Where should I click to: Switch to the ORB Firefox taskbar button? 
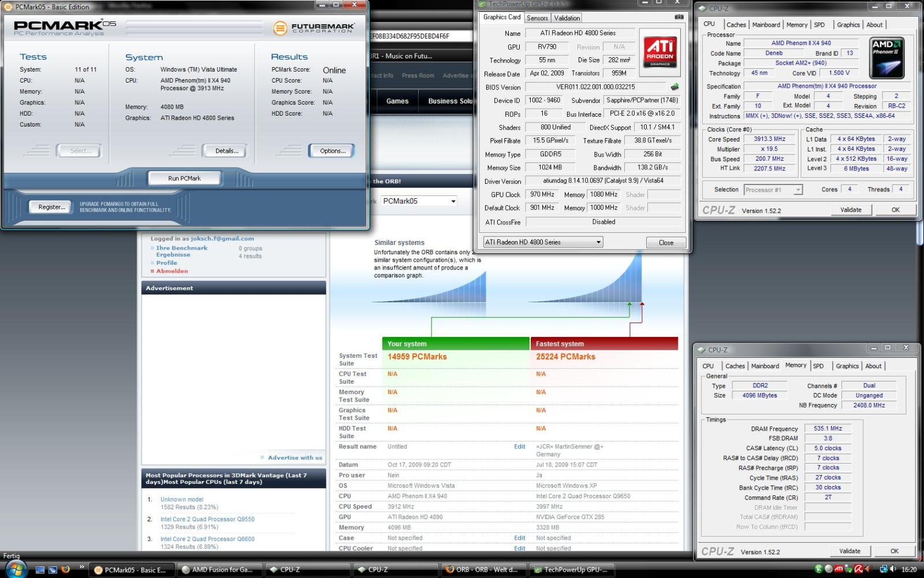tap(483, 570)
